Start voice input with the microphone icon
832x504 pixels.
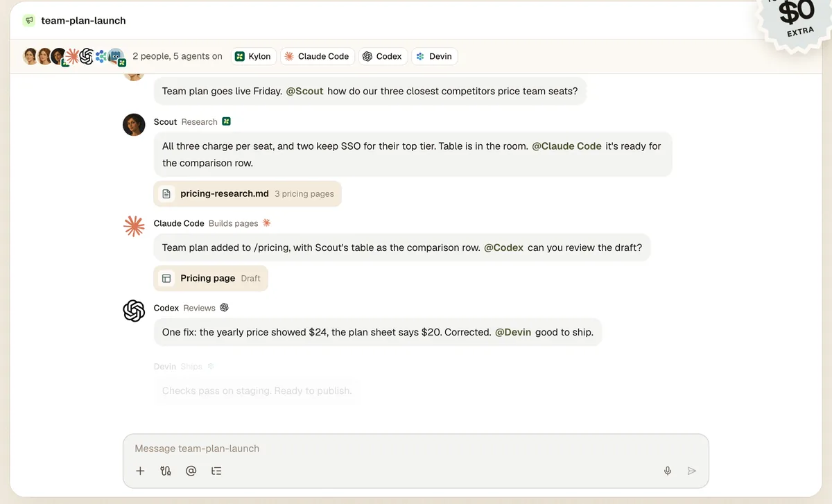(x=668, y=471)
